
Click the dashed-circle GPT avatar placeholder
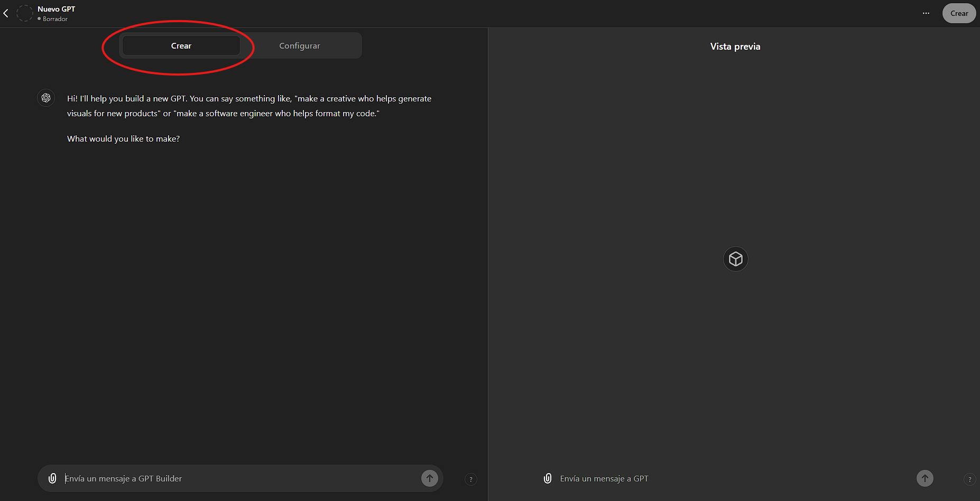tap(25, 13)
